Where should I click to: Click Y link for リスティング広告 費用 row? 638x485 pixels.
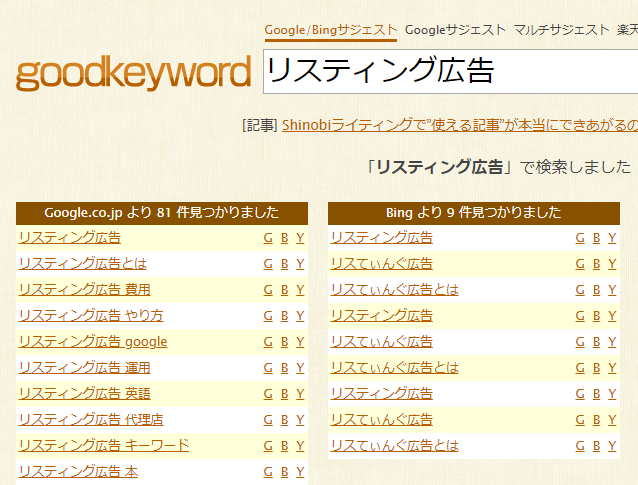pos(300,290)
